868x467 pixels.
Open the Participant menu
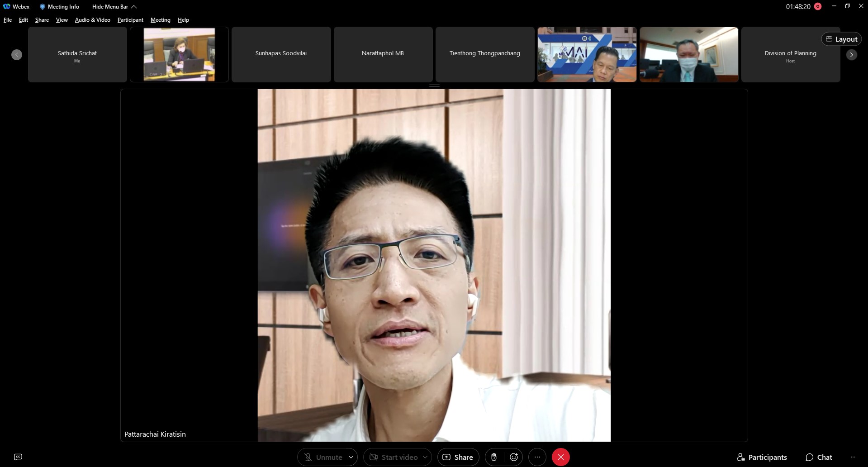[130, 20]
